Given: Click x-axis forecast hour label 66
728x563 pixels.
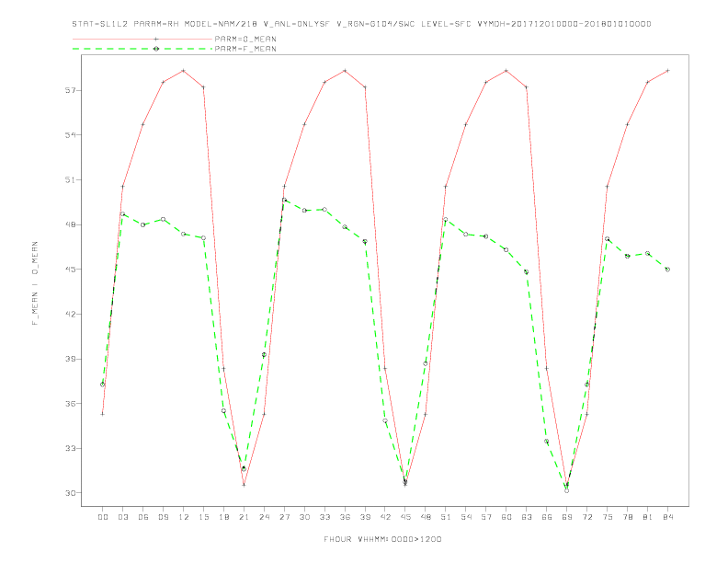Looking at the screenshot, I should [x=547, y=517].
